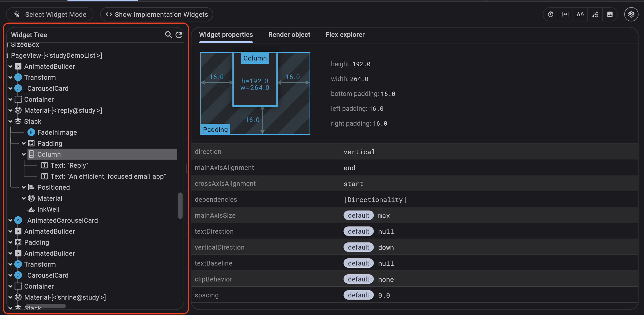Collapse the _AnimatedCarouselCard node
This screenshot has height=315, width=644.
[x=10, y=220]
